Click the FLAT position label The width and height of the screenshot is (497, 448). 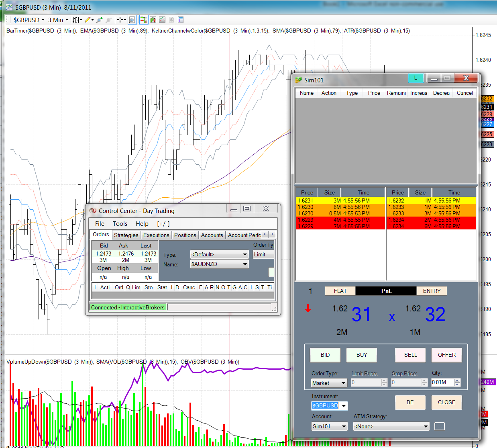tap(340, 291)
